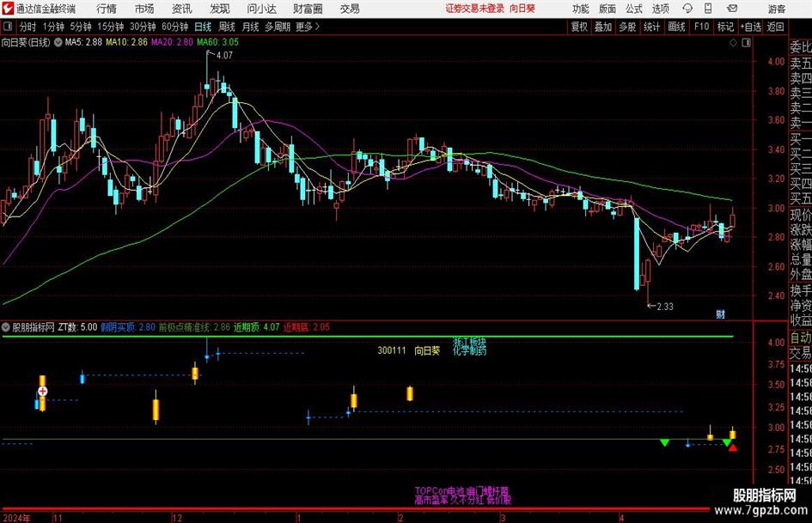Click the customer service headset icon
Viewport: 812px width, 523px height.
[687, 9]
